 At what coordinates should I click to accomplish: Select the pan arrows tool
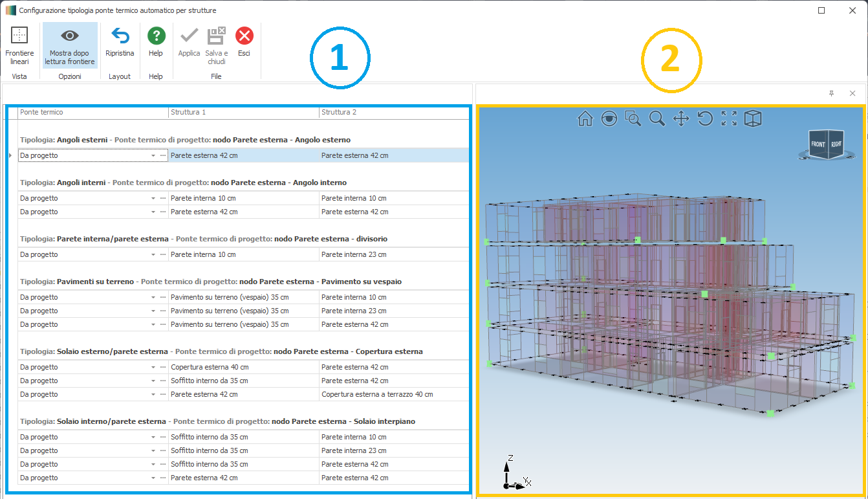point(681,118)
